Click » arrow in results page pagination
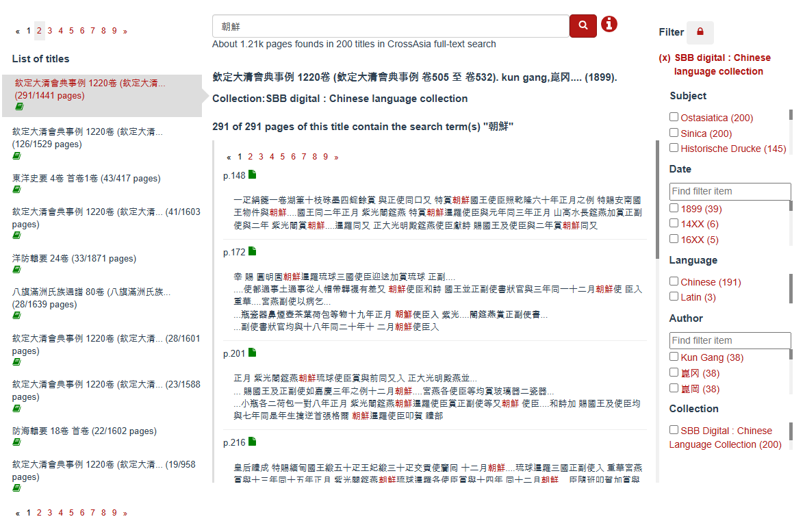The width and height of the screenshot is (805, 532). click(x=336, y=157)
